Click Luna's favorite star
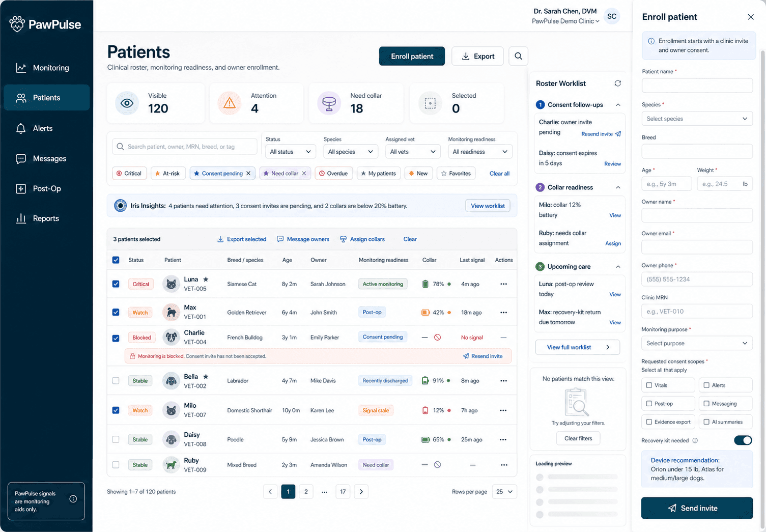The width and height of the screenshot is (766, 532). [206, 279]
